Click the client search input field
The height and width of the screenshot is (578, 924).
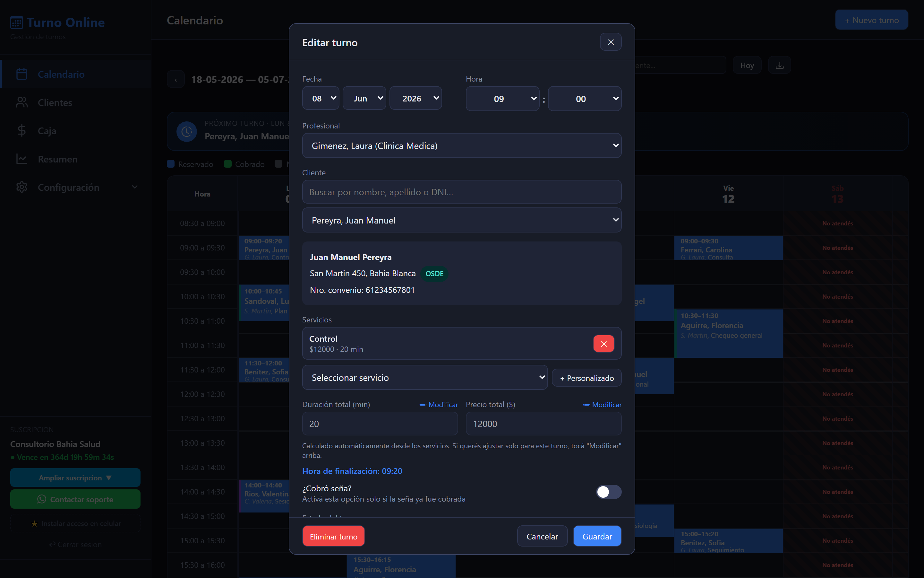[462, 192]
